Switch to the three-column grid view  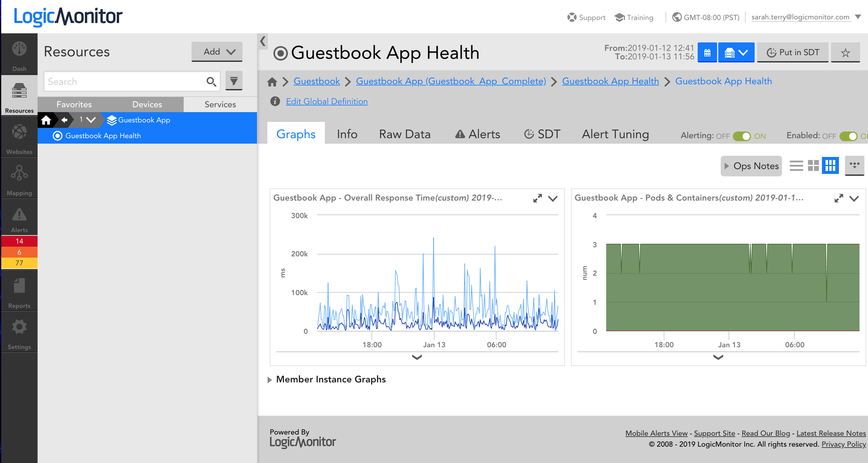tap(830, 165)
